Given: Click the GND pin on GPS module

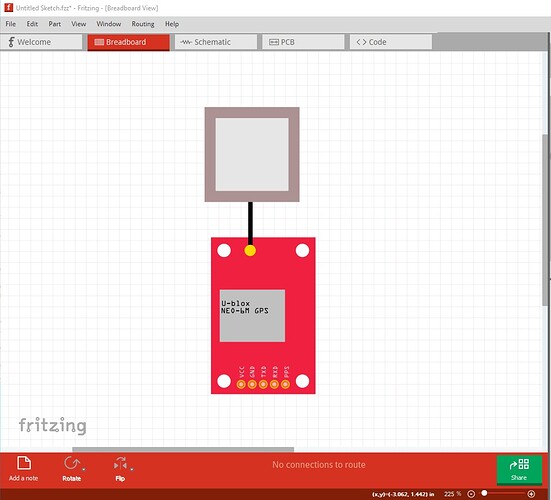Looking at the screenshot, I should 252,384.
